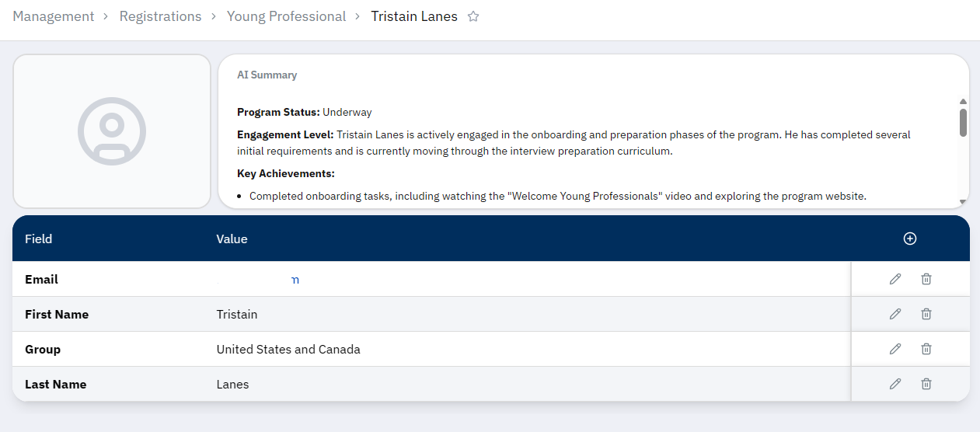Click the Email field label
The image size is (980, 432).
tap(41, 279)
